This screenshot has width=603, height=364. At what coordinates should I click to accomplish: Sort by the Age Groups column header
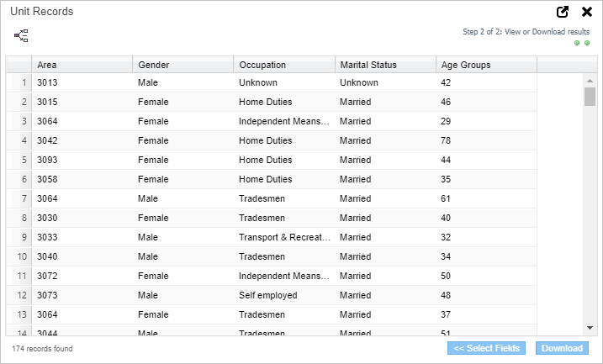point(485,65)
